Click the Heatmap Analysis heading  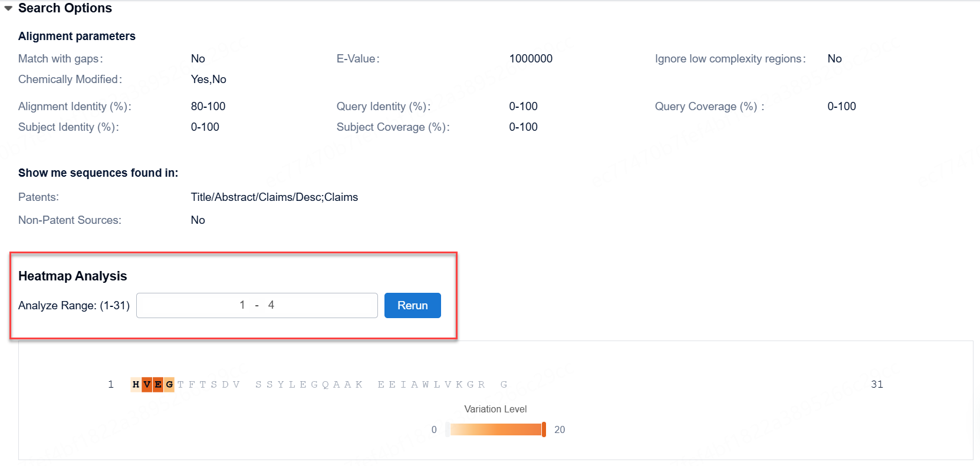73,276
